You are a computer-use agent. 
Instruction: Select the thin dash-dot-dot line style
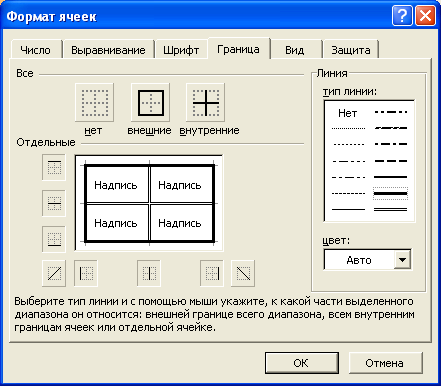click(x=349, y=161)
